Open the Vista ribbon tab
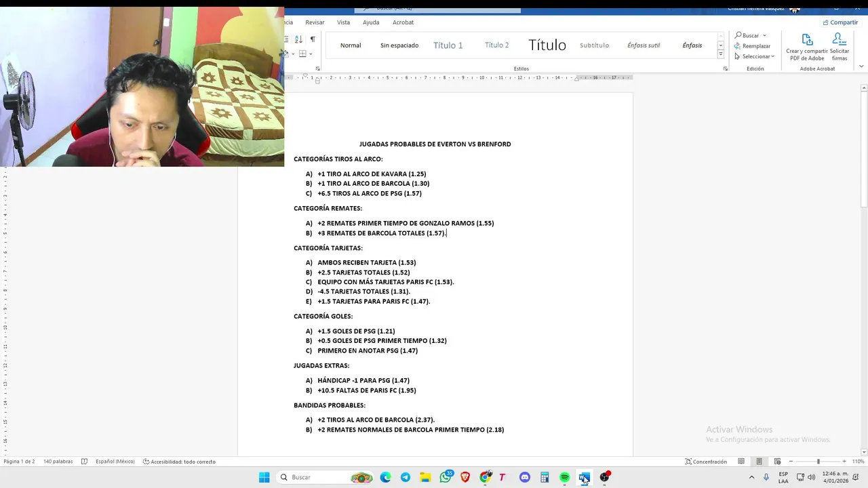 (344, 22)
